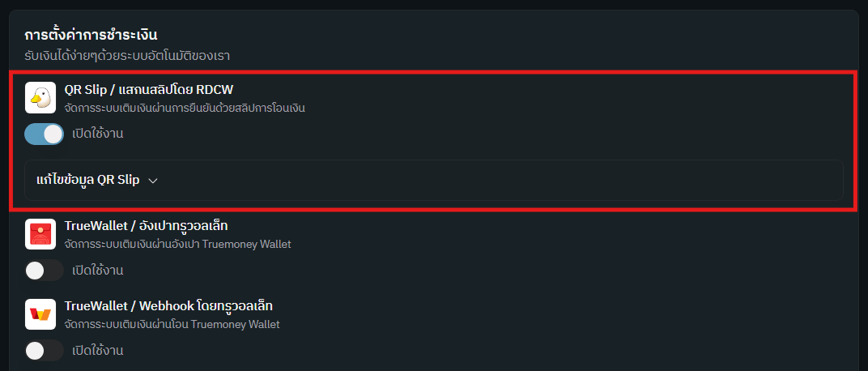Screen dimensions: 868x371
Task: Click the QR Slip description about สลิปการโอนเงิน
Action: click(x=185, y=107)
